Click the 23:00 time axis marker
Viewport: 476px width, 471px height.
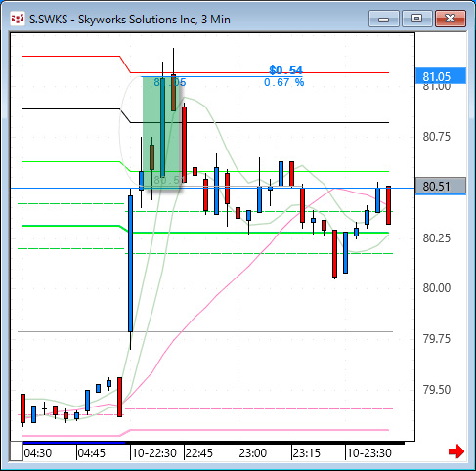[253, 453]
